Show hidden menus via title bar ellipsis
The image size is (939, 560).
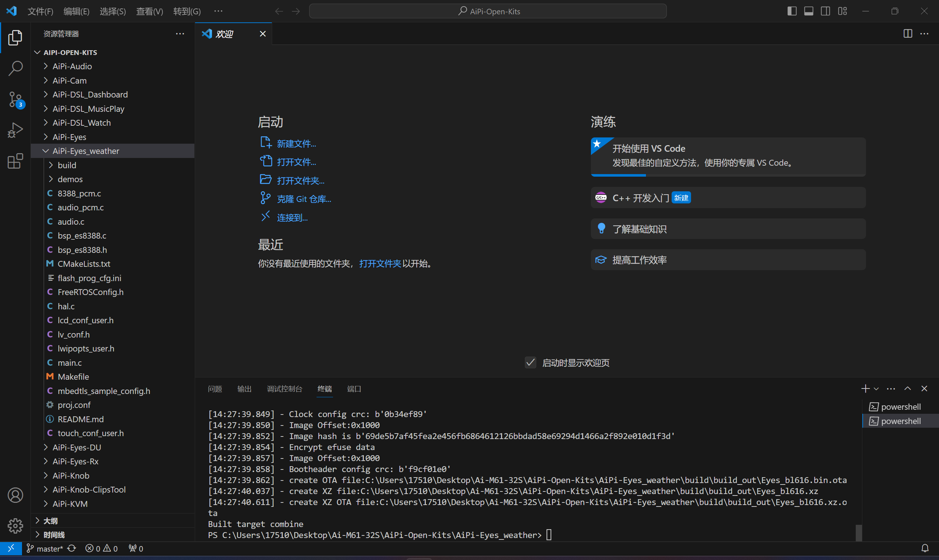click(218, 11)
